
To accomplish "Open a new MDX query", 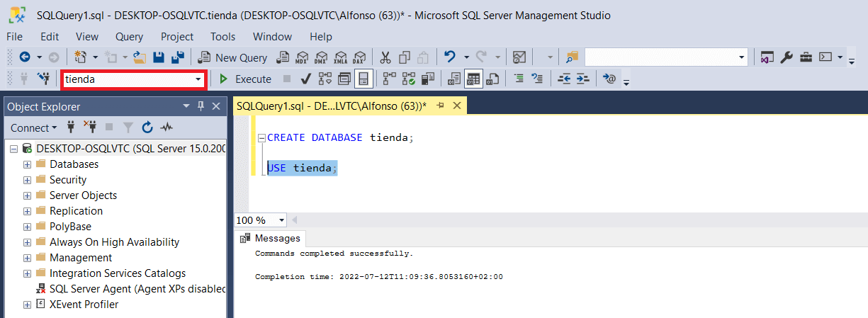I will point(302,57).
